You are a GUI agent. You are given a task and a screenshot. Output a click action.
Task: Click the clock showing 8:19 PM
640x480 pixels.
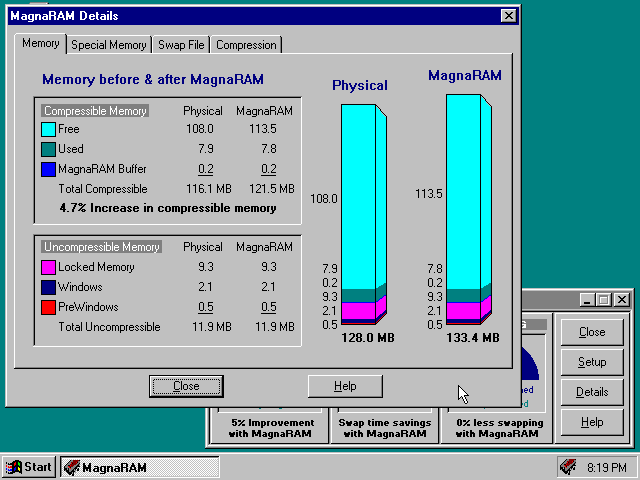point(607,467)
